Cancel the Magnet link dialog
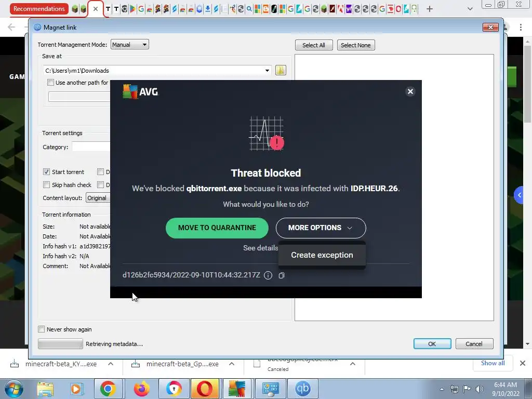The height and width of the screenshot is (399, 532). (x=474, y=344)
